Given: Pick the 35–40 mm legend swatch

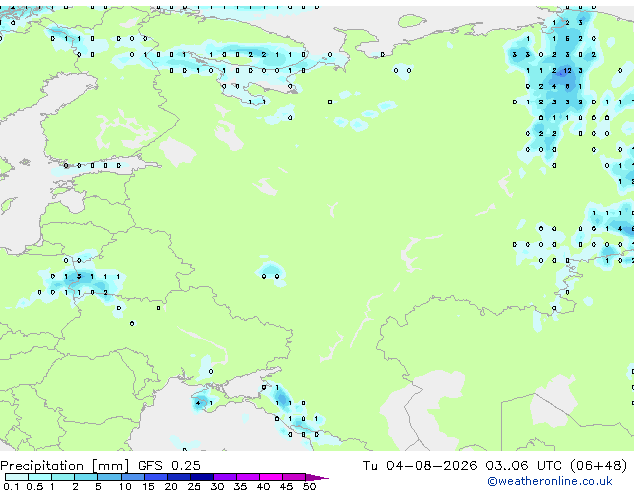Looking at the screenshot, I should [248, 477].
